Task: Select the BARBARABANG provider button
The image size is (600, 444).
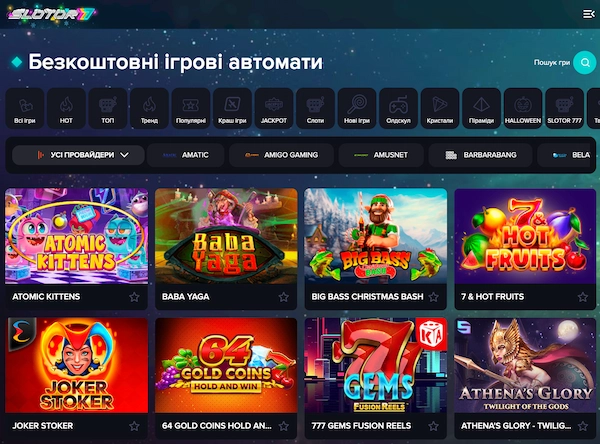Action: pos(481,155)
